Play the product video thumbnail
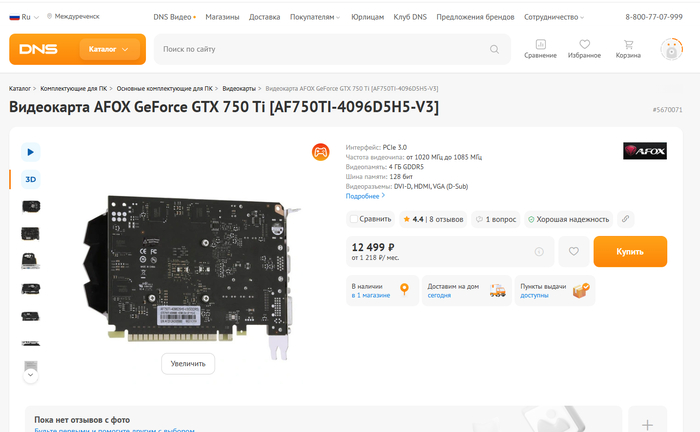The width and height of the screenshot is (700, 432). point(30,152)
